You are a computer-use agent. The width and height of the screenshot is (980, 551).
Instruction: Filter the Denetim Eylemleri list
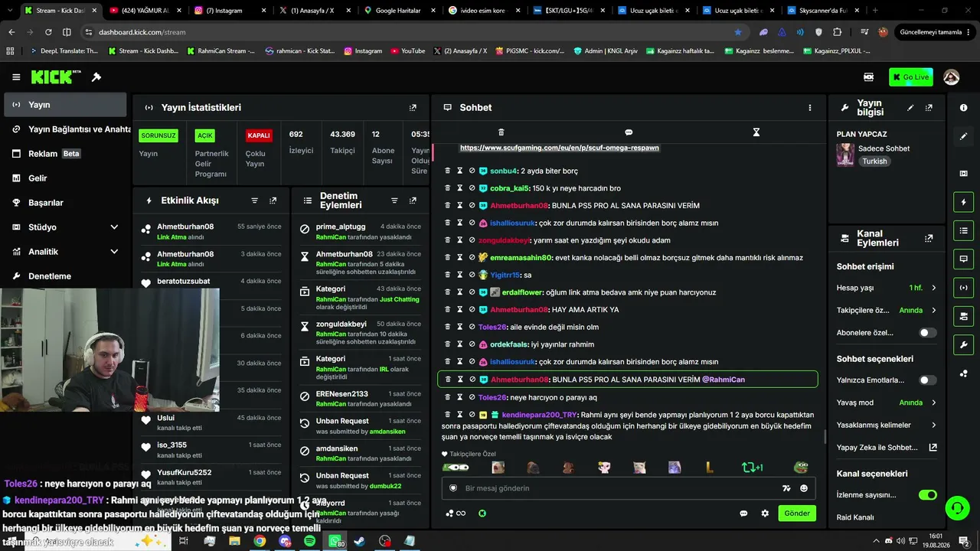394,201
